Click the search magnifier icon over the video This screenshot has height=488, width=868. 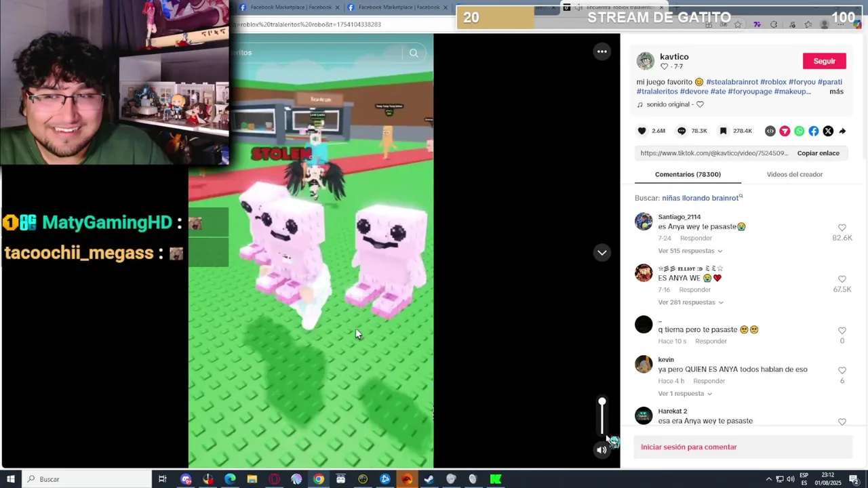tap(414, 53)
